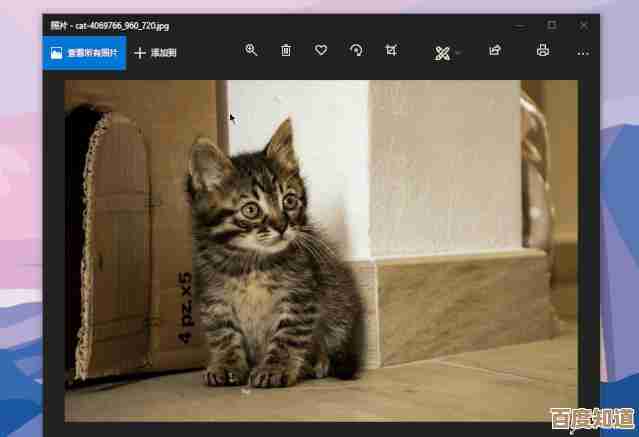The height and width of the screenshot is (437, 639).
Task: Click the desktop wallpaper left of the window
Action: [20, 250]
